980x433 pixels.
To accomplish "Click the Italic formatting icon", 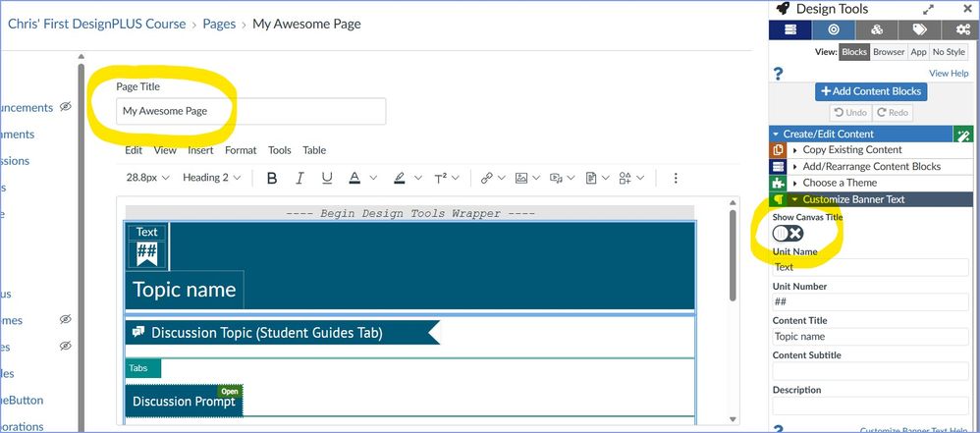I will pos(299,178).
